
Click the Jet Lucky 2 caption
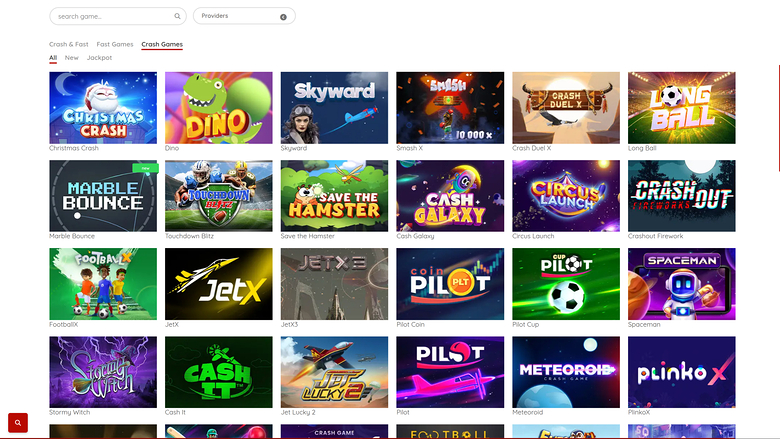pyautogui.click(x=298, y=412)
